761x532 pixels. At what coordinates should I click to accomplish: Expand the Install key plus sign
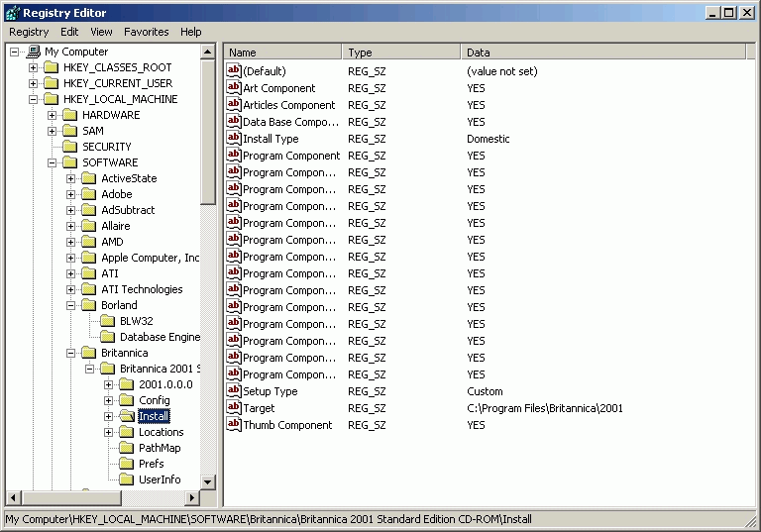(x=109, y=416)
